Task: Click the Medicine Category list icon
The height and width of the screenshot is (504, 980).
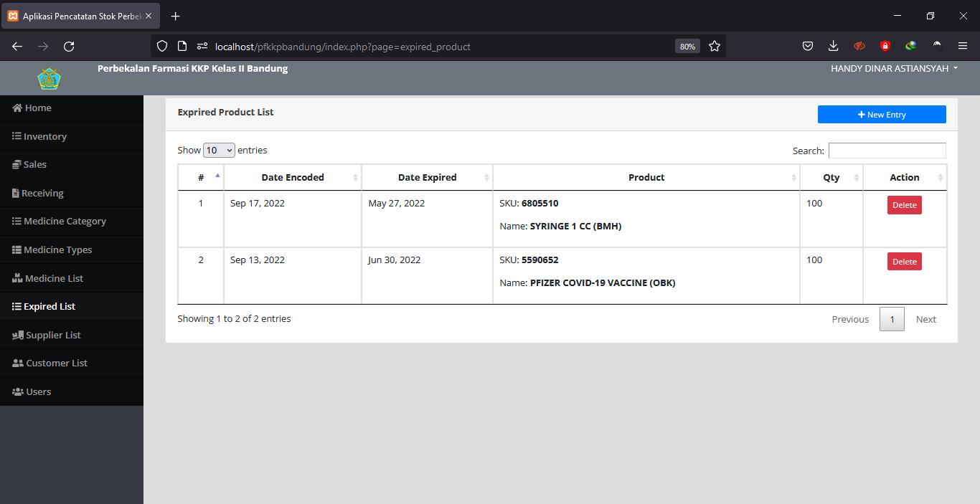Action: (x=17, y=222)
